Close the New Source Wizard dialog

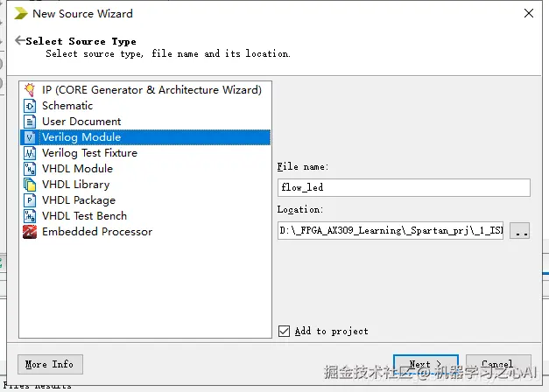[x=529, y=13]
